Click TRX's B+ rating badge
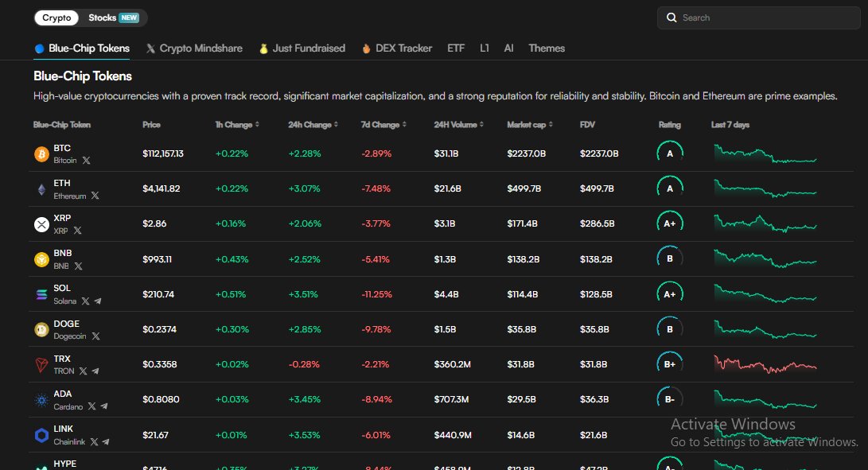Viewport: 868px width, 470px height. click(x=670, y=364)
